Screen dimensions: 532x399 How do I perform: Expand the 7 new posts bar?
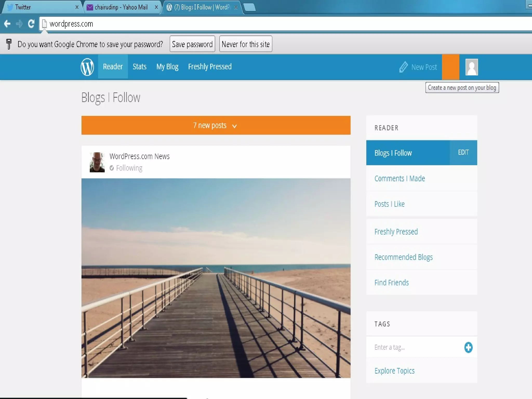coord(216,125)
